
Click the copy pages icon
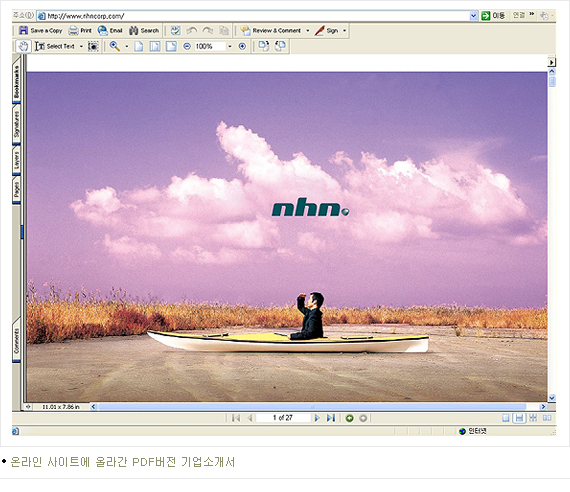[224, 31]
